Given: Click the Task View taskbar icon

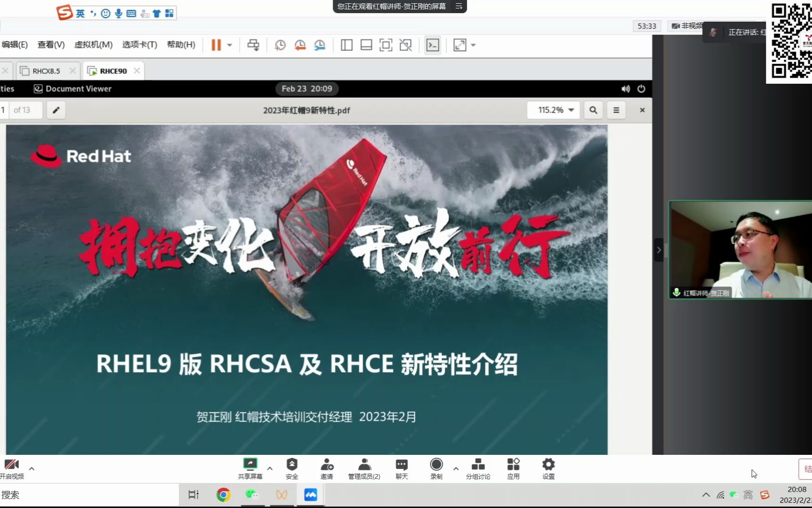Looking at the screenshot, I should [194, 495].
